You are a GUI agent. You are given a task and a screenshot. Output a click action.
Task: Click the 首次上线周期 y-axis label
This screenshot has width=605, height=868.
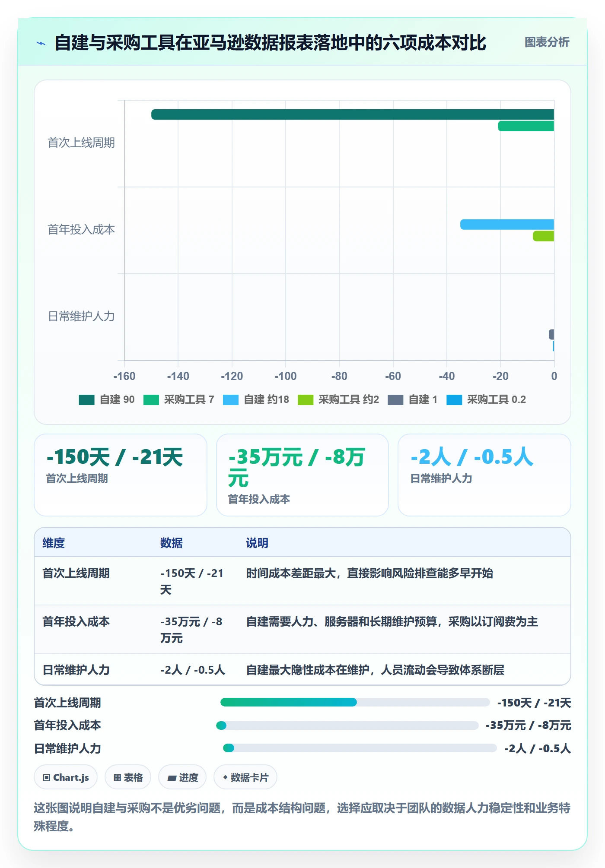(x=81, y=143)
